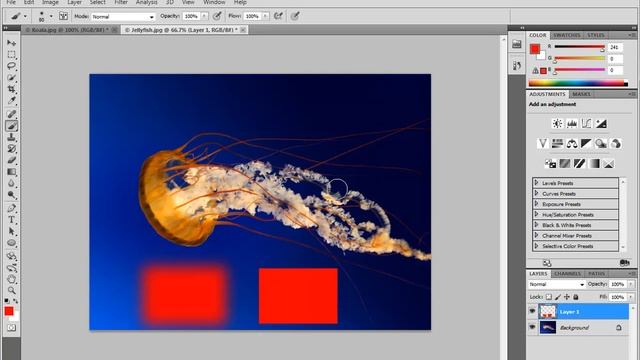The width and height of the screenshot is (640, 360).
Task: Select the Zoom tool
Action: coord(11,291)
